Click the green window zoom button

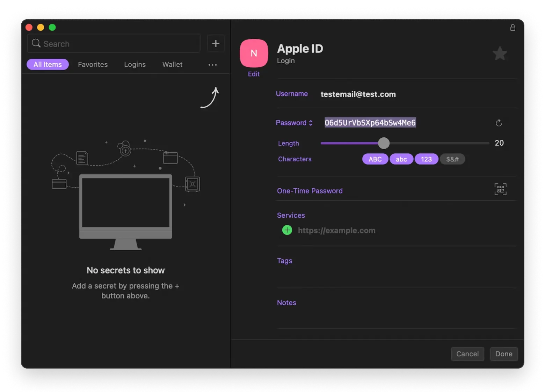[x=52, y=27]
